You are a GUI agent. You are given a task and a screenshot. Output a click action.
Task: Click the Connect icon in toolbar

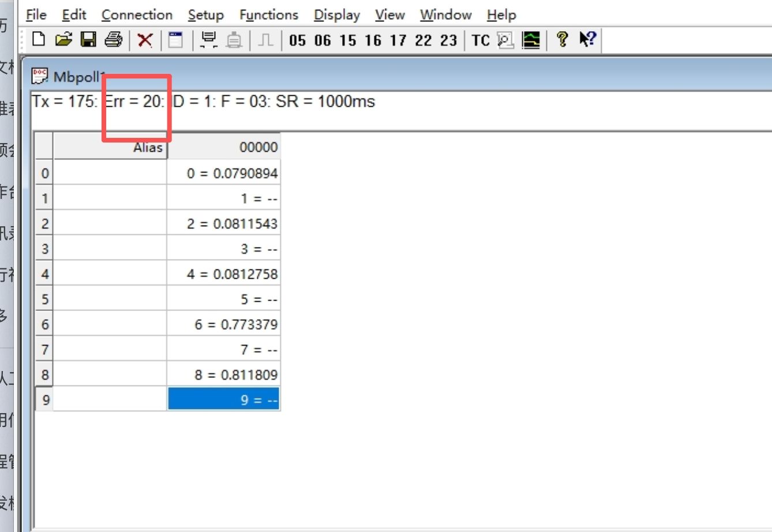pyautogui.click(x=208, y=40)
